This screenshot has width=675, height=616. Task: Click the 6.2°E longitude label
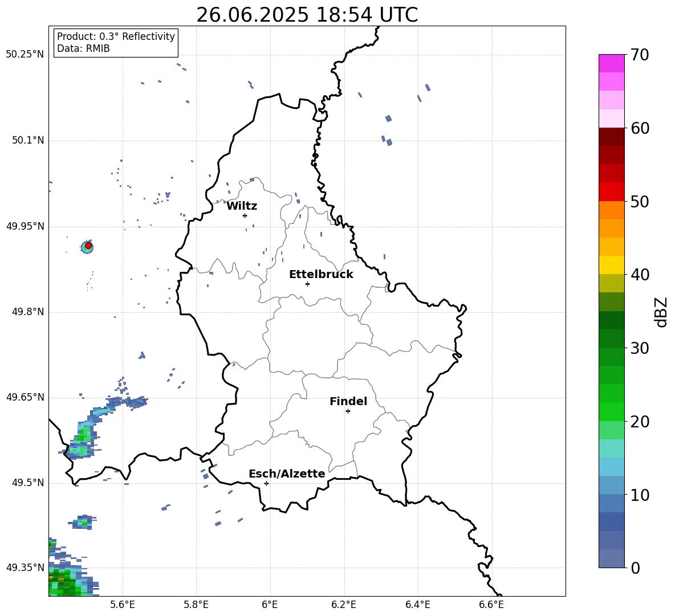tap(344, 605)
